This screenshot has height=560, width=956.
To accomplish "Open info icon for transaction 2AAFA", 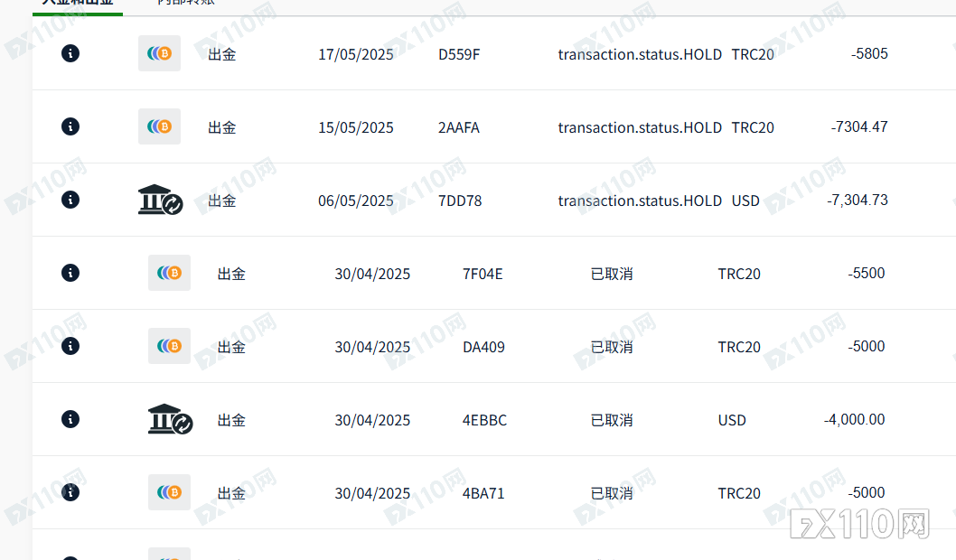I will [x=70, y=126].
